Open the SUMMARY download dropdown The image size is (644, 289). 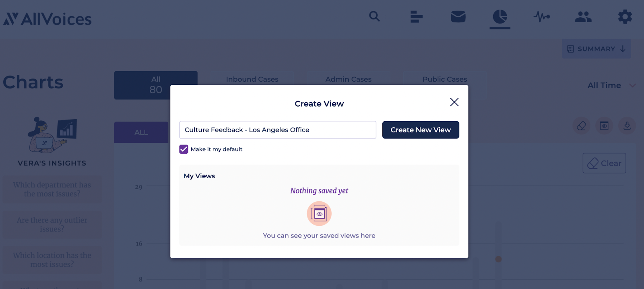point(597,49)
